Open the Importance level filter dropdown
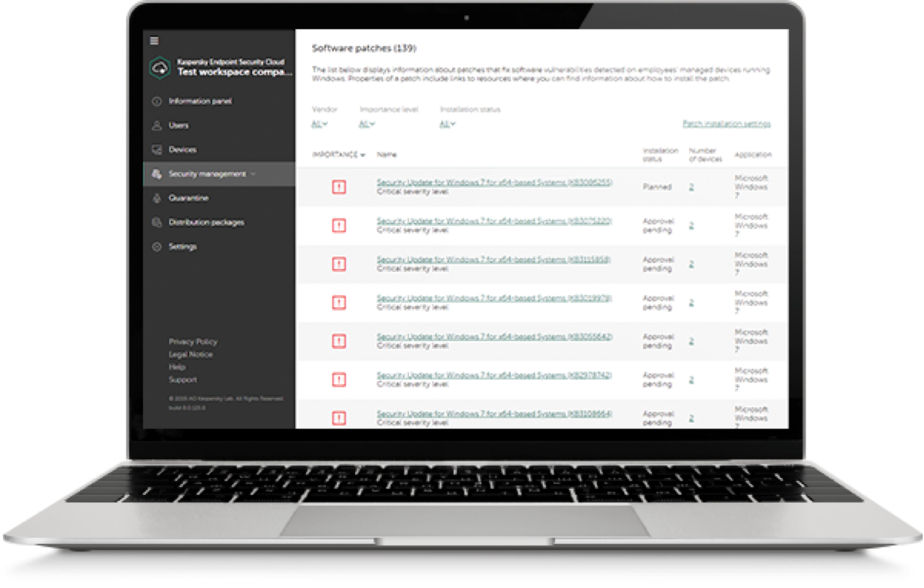 [367, 124]
